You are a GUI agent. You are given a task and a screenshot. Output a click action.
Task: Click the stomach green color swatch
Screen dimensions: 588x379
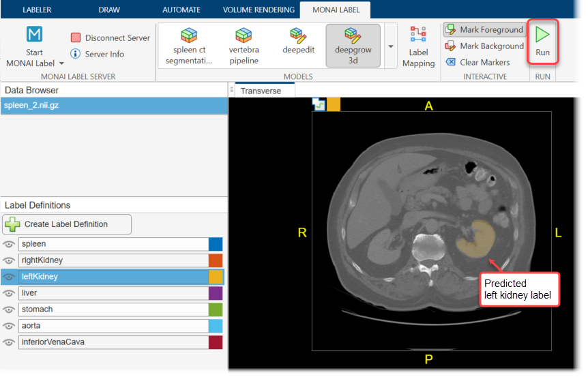click(x=216, y=309)
